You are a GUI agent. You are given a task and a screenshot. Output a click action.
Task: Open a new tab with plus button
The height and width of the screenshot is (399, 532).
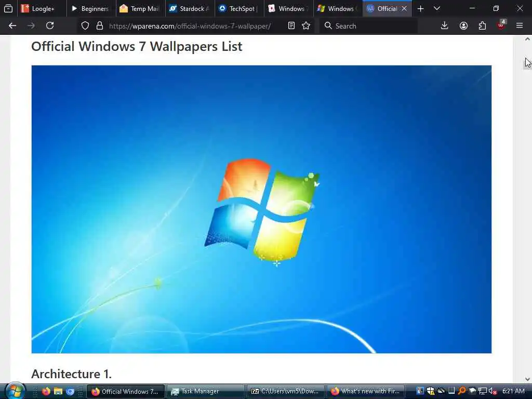pyautogui.click(x=420, y=8)
